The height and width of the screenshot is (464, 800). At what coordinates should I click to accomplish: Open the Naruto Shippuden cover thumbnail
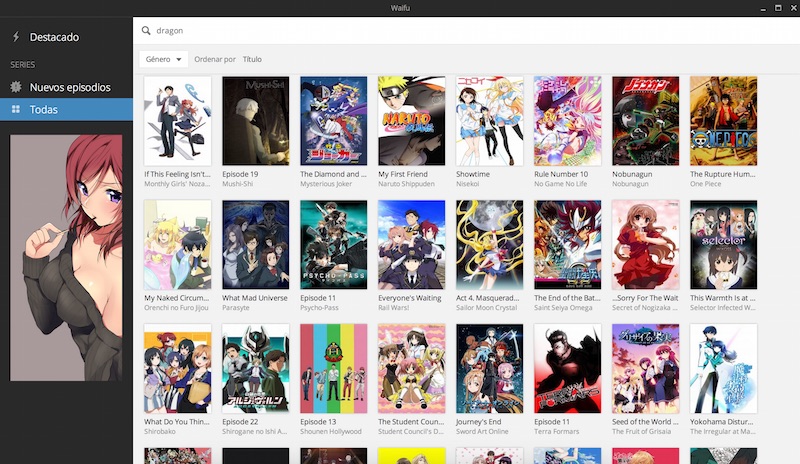point(411,121)
